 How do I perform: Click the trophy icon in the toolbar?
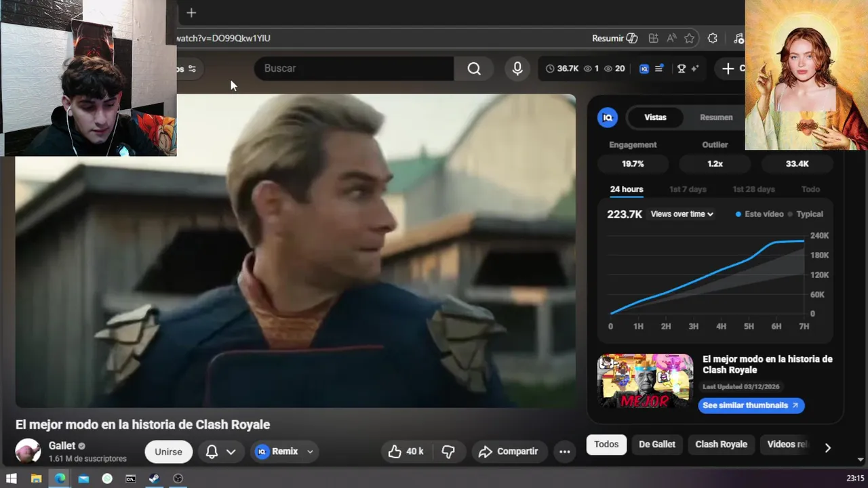tap(682, 68)
